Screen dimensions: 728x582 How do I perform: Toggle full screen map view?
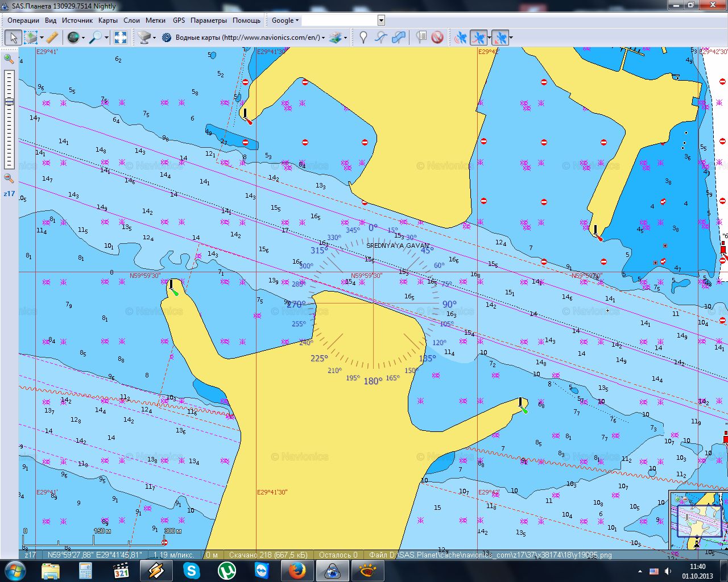click(121, 38)
